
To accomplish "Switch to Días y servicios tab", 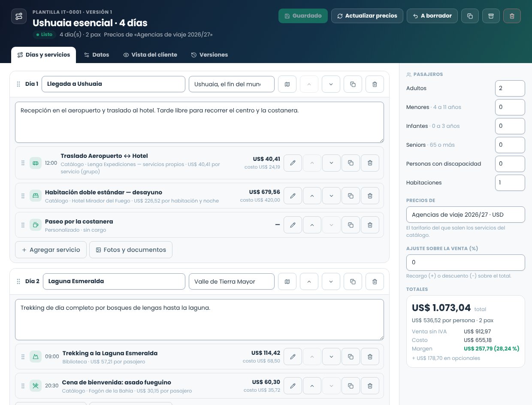I will [44, 55].
